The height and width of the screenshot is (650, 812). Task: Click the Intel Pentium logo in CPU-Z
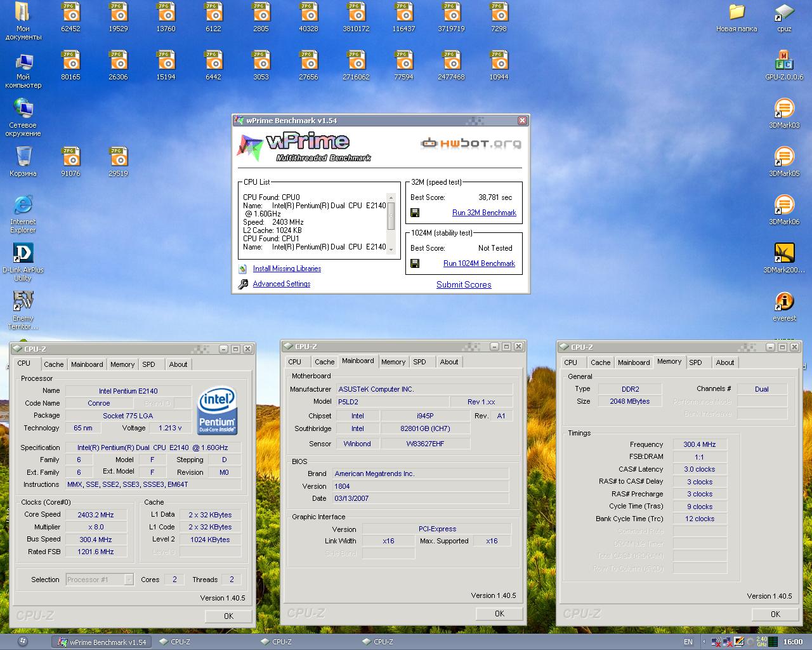point(217,410)
